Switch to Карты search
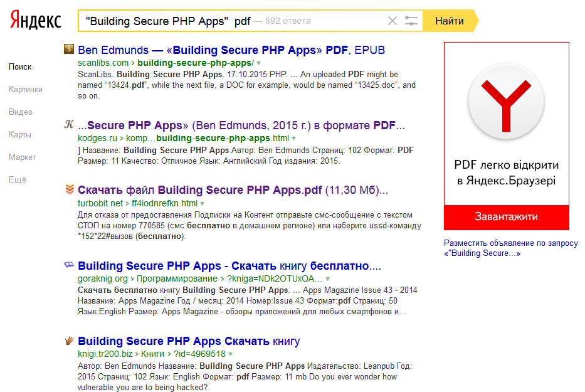 tap(20, 134)
